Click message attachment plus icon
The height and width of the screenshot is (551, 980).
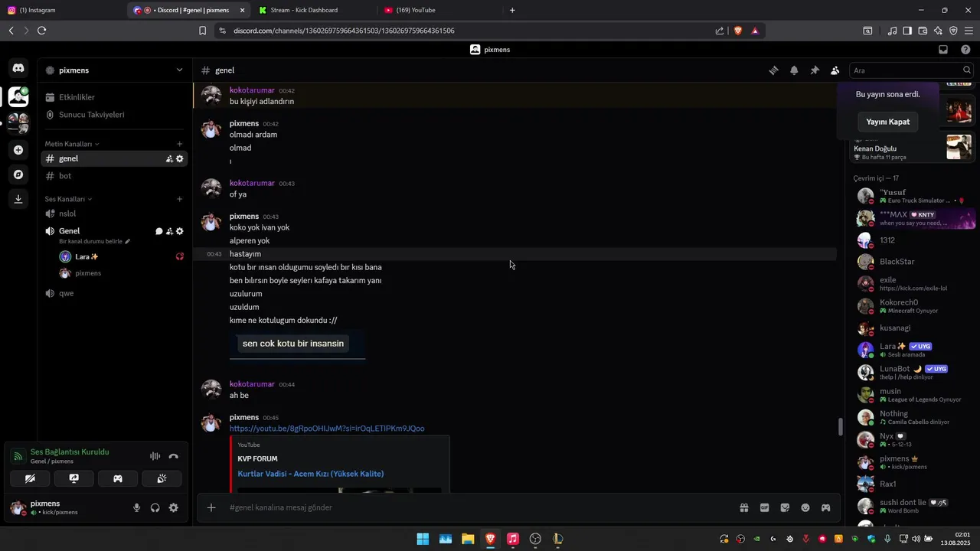pos(211,507)
